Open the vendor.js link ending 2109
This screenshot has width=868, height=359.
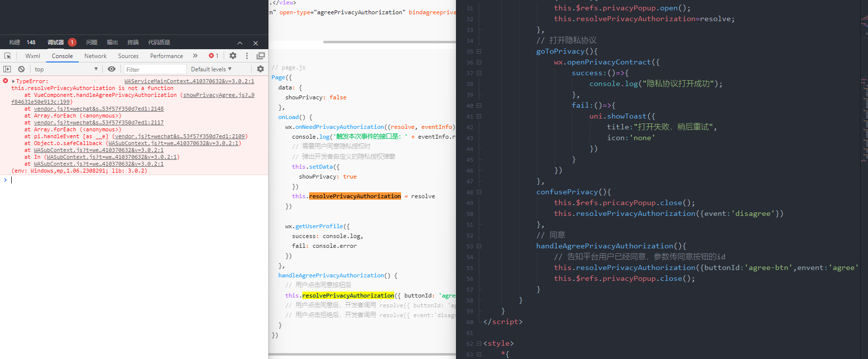(180, 136)
